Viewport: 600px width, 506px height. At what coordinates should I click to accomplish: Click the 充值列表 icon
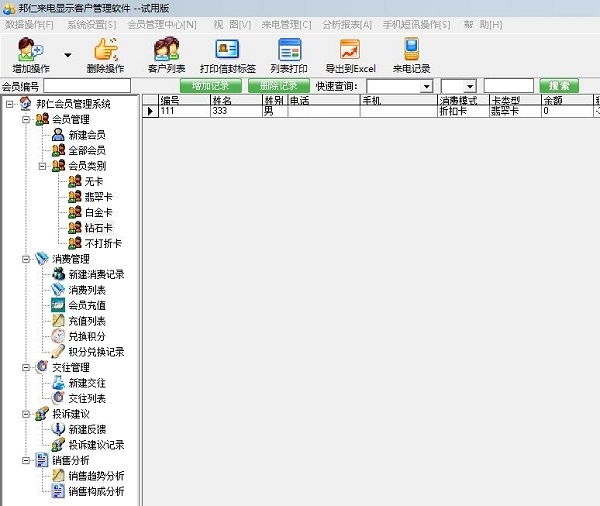click(58, 321)
